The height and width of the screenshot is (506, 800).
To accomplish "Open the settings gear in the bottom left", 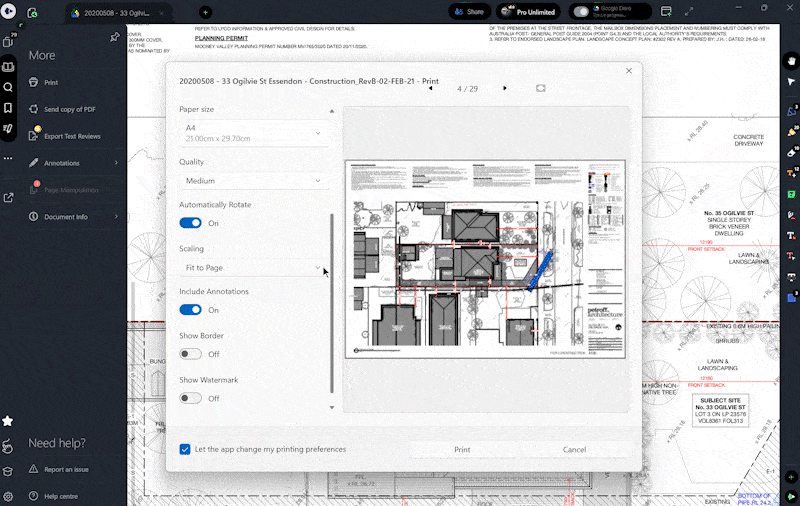I will [8, 496].
